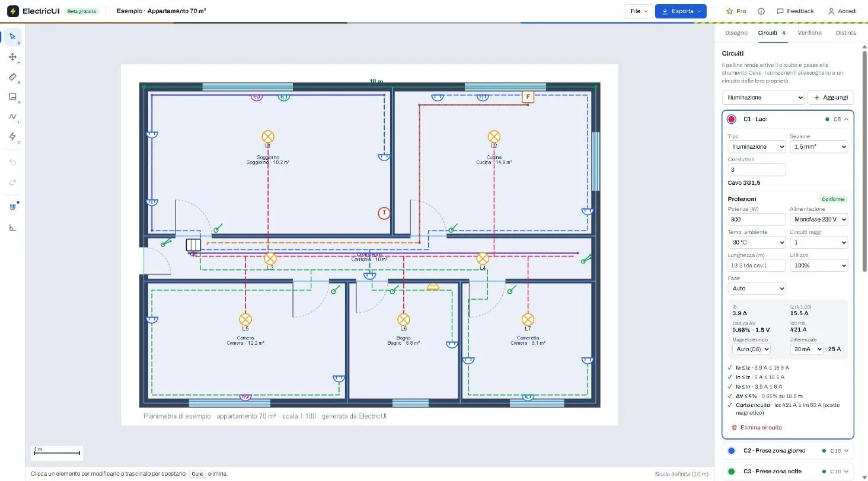The width and height of the screenshot is (868, 481).
Task: Open the Alimentazione Monofase 230 V dropdown
Action: click(x=819, y=219)
